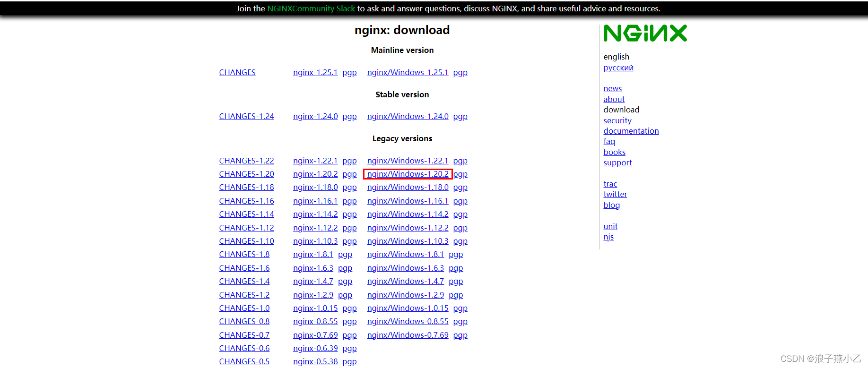Open CHANGES-1.6 link
868x368 pixels.
[x=244, y=268]
